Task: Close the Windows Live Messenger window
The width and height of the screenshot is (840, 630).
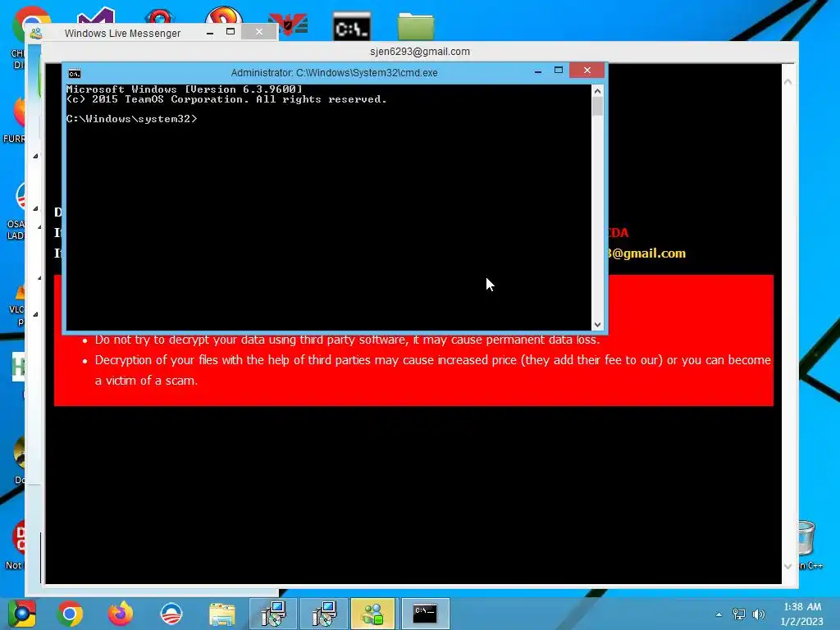Action: tap(258, 32)
